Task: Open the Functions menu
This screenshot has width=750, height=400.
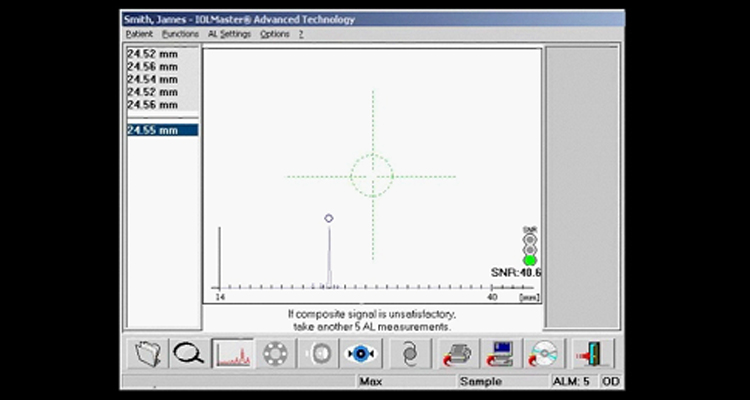Action: coord(180,34)
